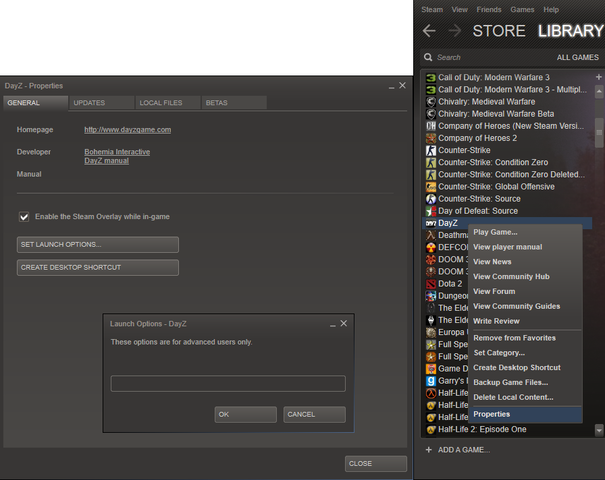Click the Europa Universalis icon
This screenshot has height=480, width=605.
431,332
